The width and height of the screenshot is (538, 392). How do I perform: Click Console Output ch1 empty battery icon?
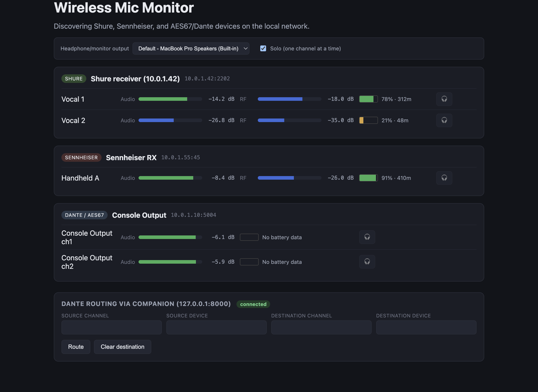tap(249, 237)
